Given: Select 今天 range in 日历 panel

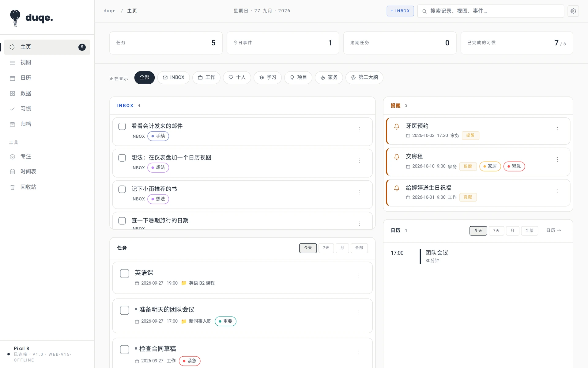Looking at the screenshot, I should 478,231.
